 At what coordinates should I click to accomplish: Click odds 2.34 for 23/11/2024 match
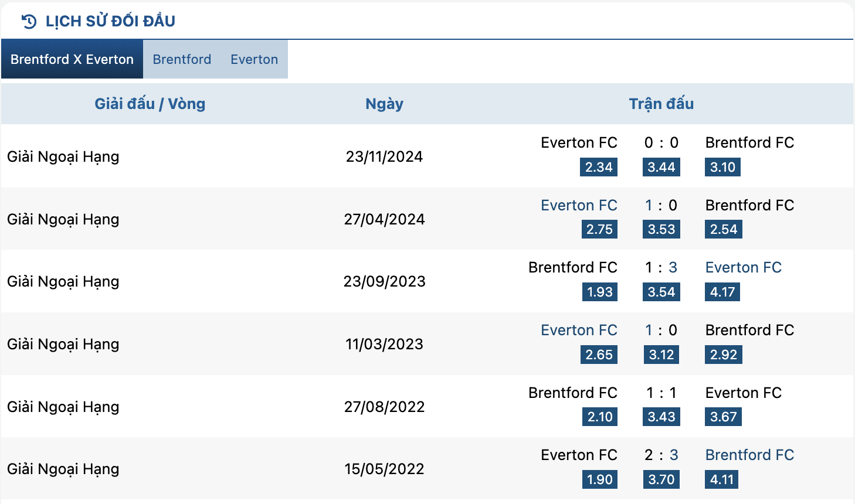[x=599, y=167]
